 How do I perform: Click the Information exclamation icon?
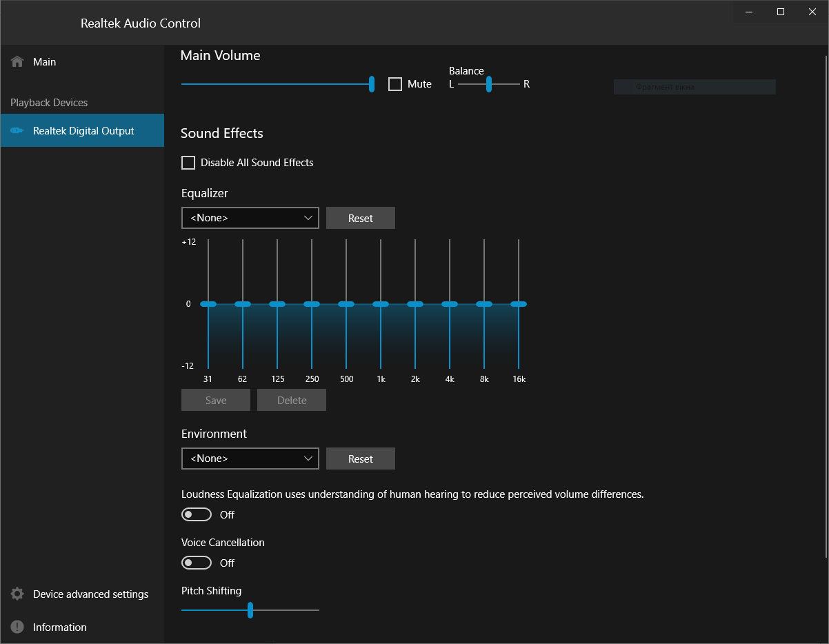[17, 627]
